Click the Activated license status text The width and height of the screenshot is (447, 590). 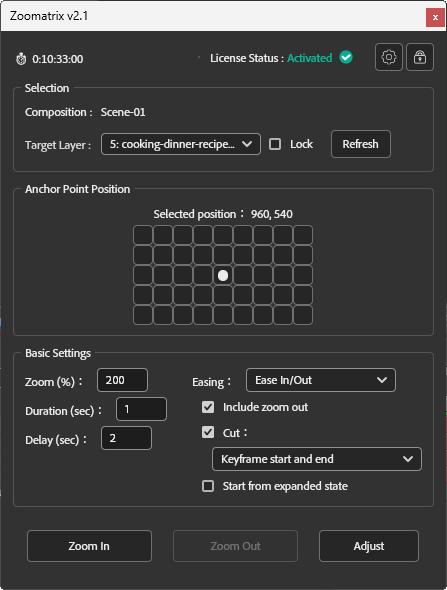coord(310,58)
